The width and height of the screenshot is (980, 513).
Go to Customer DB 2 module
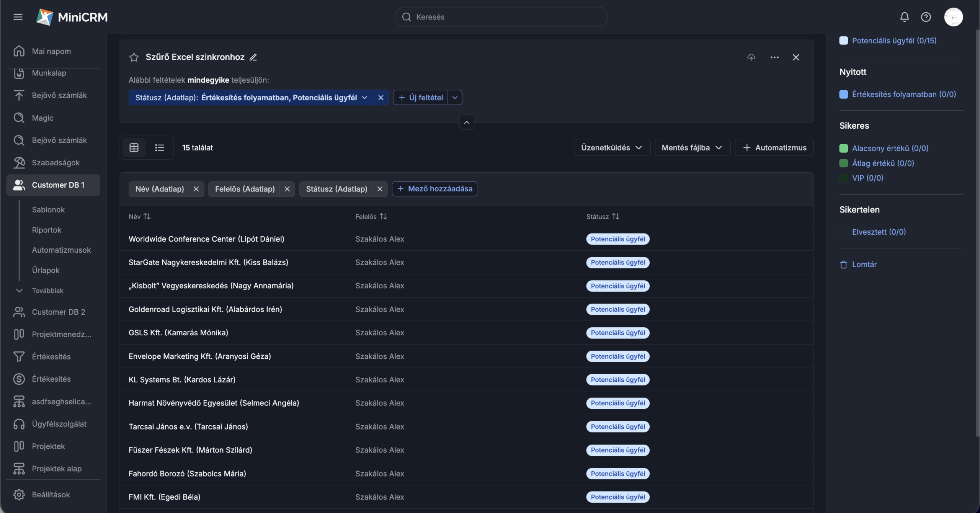pos(58,312)
